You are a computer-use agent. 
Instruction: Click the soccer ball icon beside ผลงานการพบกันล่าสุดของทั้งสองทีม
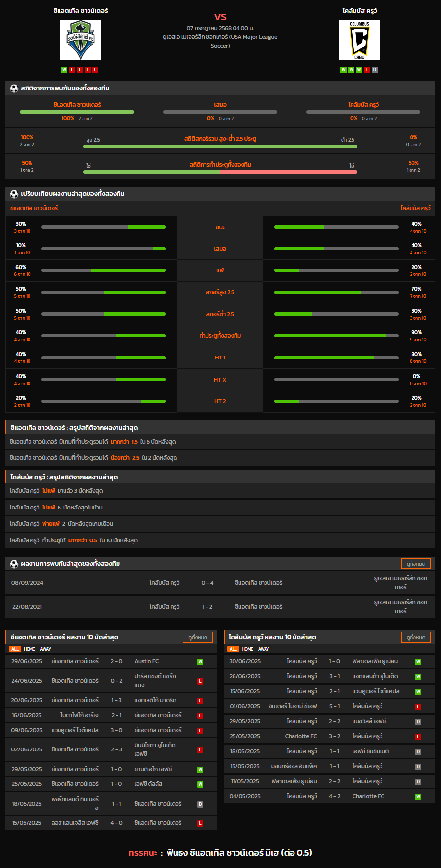14,564
